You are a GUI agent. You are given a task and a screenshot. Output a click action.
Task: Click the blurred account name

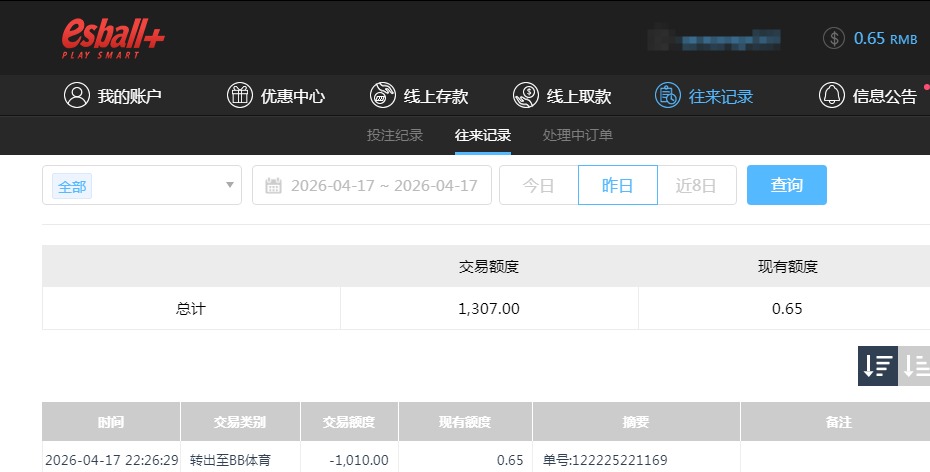tap(714, 40)
